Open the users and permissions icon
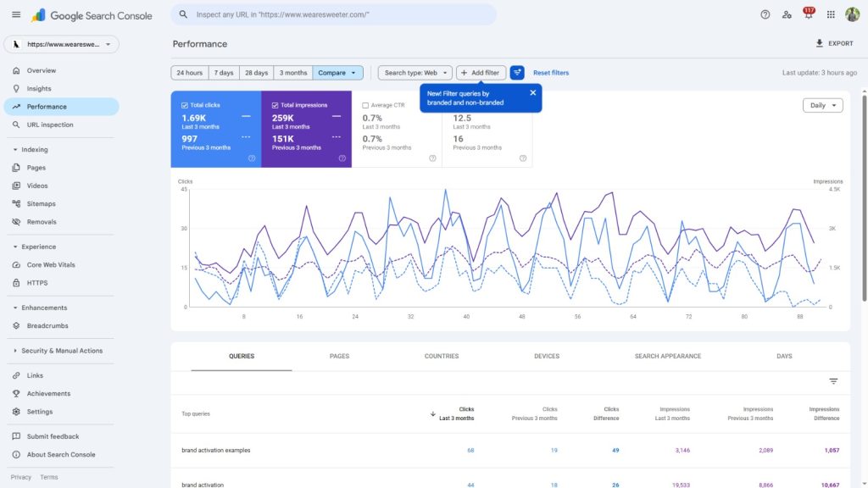This screenshot has height=488, width=868. click(x=787, y=14)
